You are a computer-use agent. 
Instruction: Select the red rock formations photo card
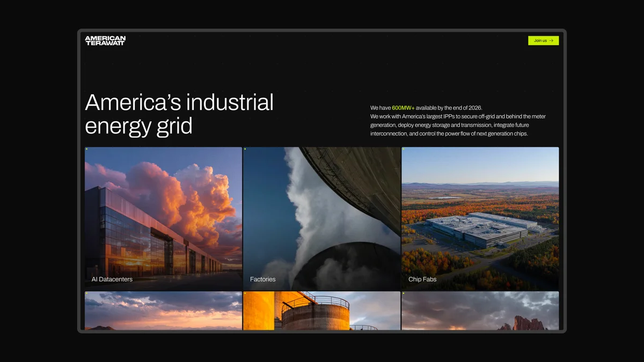click(480, 311)
